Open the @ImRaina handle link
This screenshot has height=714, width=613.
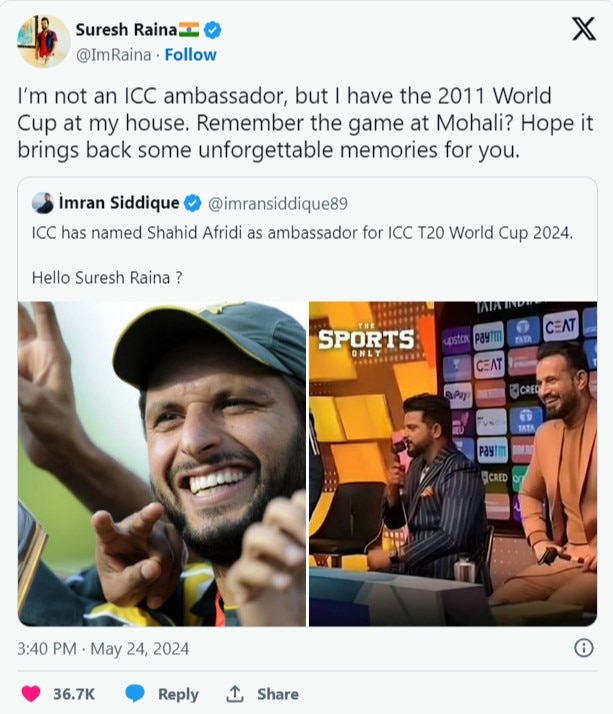coord(113,55)
